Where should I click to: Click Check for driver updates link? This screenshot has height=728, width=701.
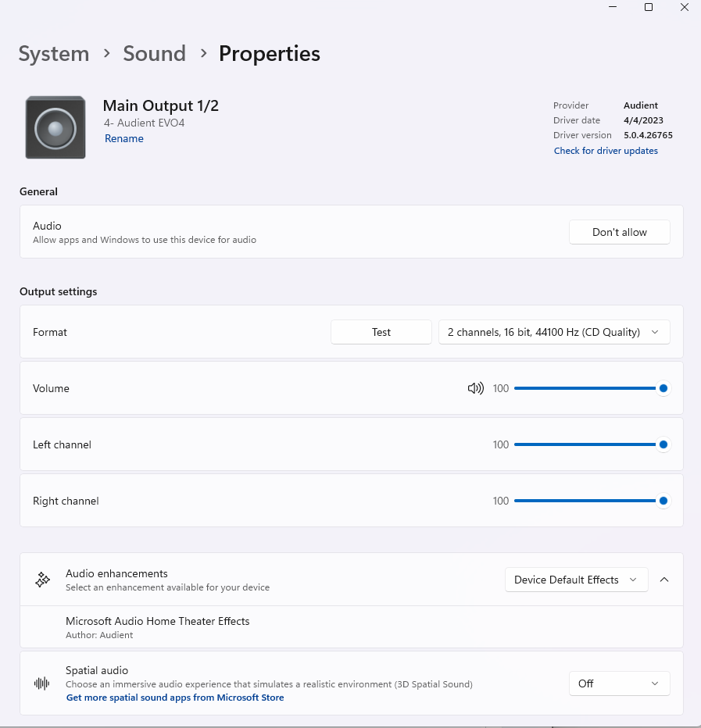pos(606,151)
